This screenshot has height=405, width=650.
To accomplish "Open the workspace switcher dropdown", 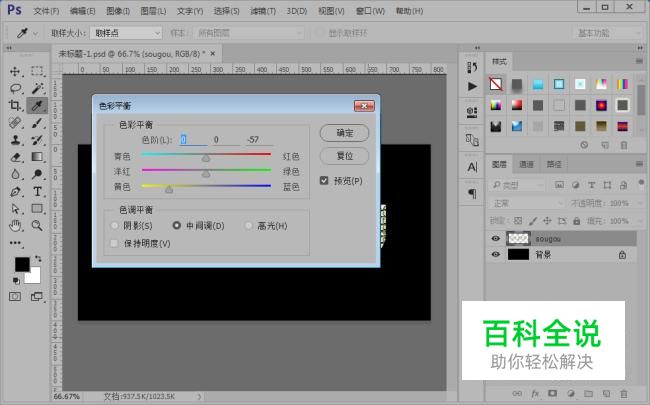I will (x=608, y=33).
